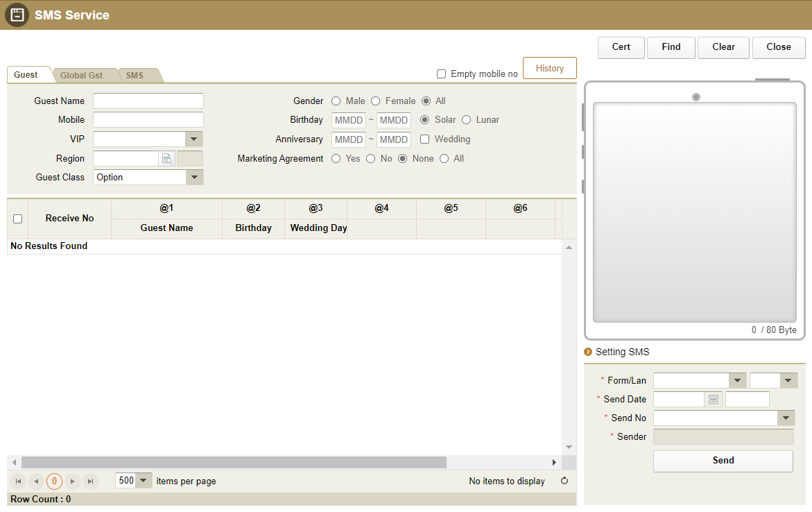This screenshot has width=812, height=512.
Task: Select the Female gender radio button
Action: click(375, 101)
